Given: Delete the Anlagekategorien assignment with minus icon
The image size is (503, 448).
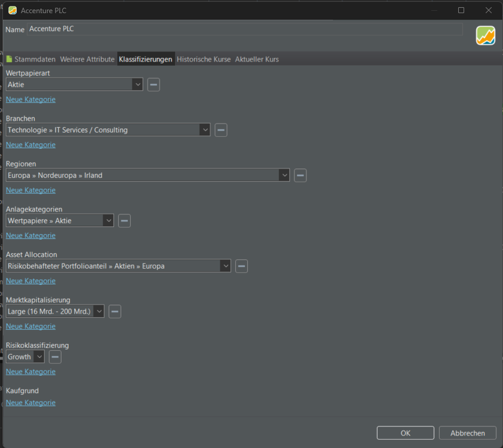Looking at the screenshot, I should tap(124, 221).
